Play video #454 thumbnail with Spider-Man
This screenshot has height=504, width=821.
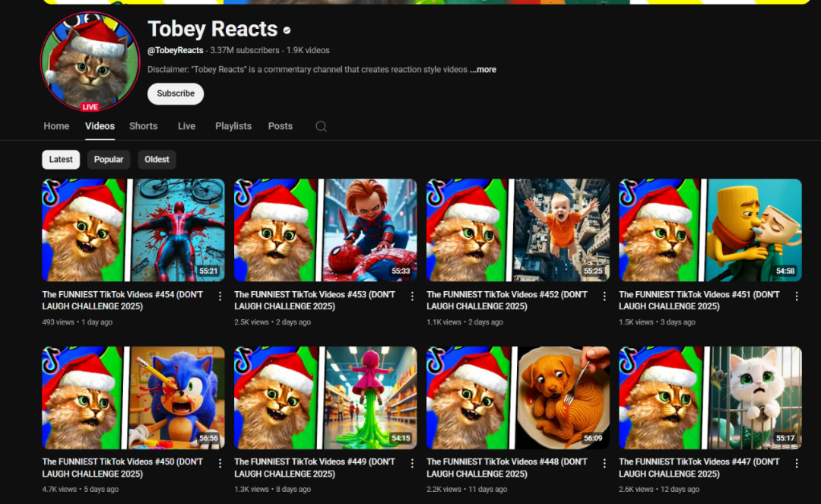click(x=133, y=230)
